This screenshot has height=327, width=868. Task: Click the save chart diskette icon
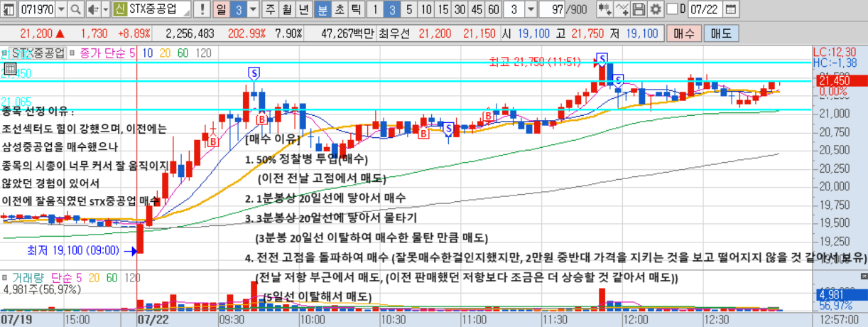click(x=639, y=10)
